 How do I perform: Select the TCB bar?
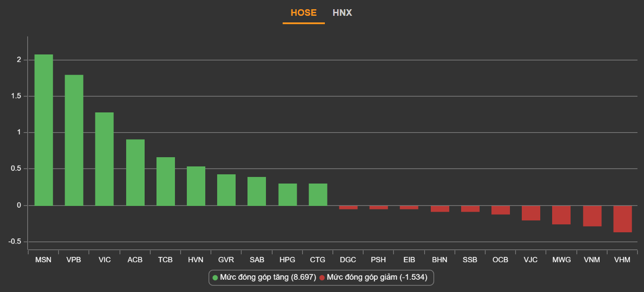166,181
